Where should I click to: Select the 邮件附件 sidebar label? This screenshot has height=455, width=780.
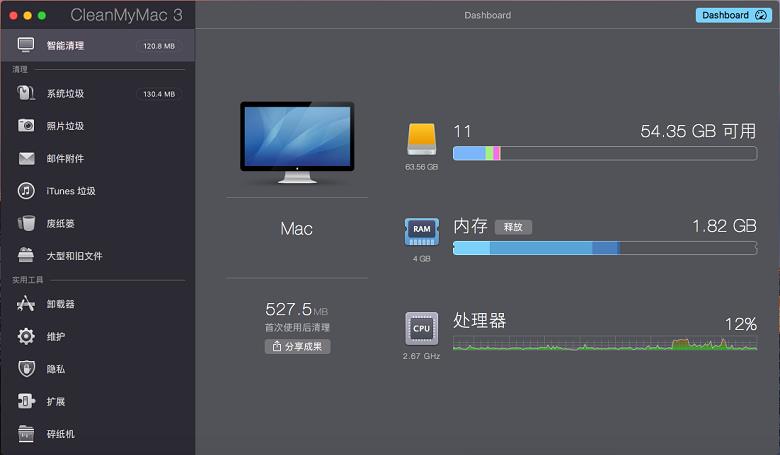coord(65,159)
